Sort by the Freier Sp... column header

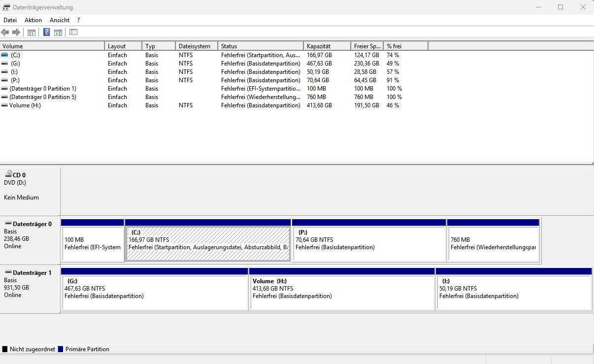[x=367, y=46]
